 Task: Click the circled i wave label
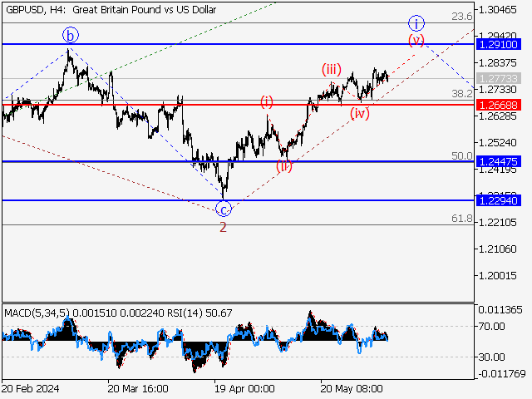point(416,22)
